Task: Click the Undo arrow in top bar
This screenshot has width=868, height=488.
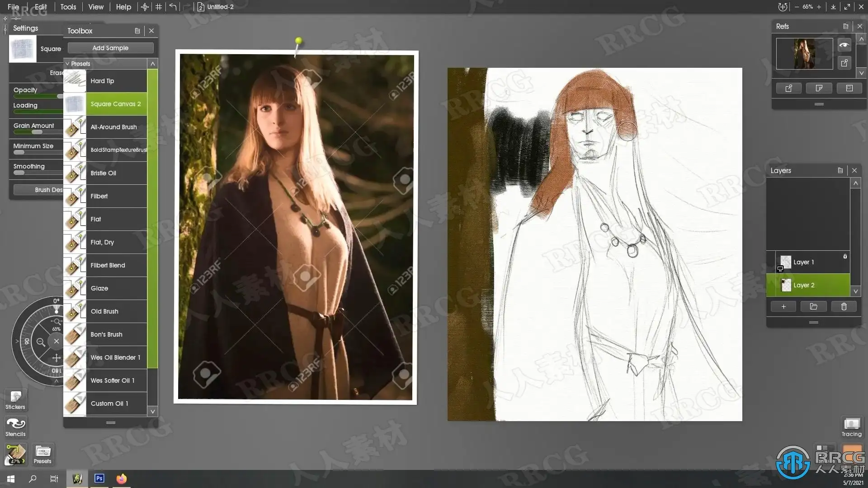Action: [173, 7]
